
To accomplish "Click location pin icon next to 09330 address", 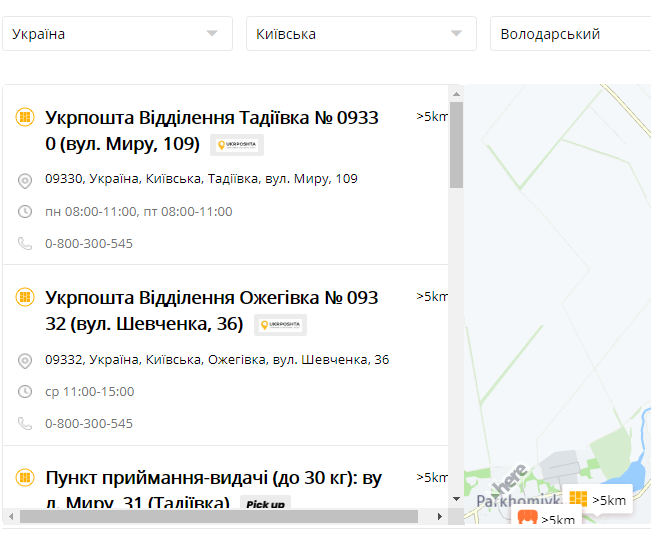I will pyautogui.click(x=25, y=181).
